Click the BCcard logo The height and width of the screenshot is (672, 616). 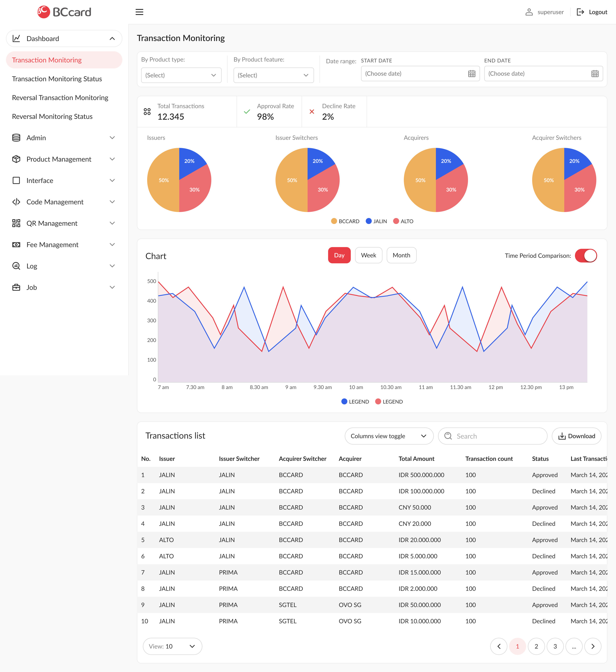(x=64, y=12)
